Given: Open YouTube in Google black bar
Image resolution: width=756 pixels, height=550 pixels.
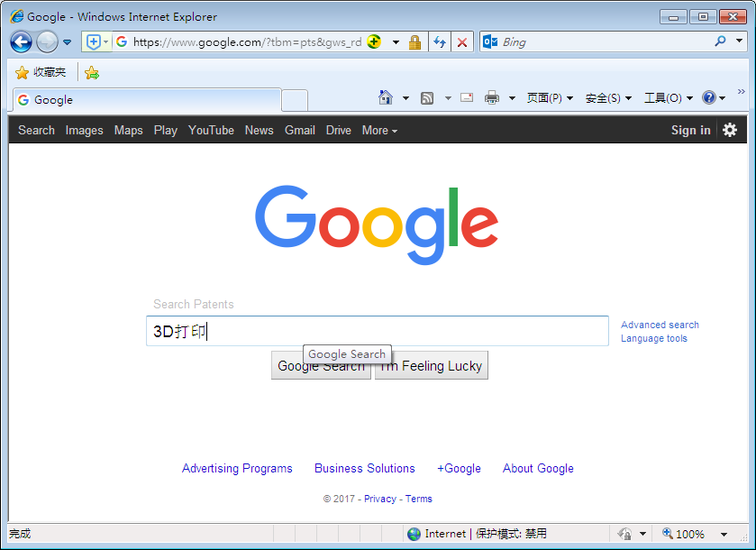Looking at the screenshot, I should (x=211, y=130).
